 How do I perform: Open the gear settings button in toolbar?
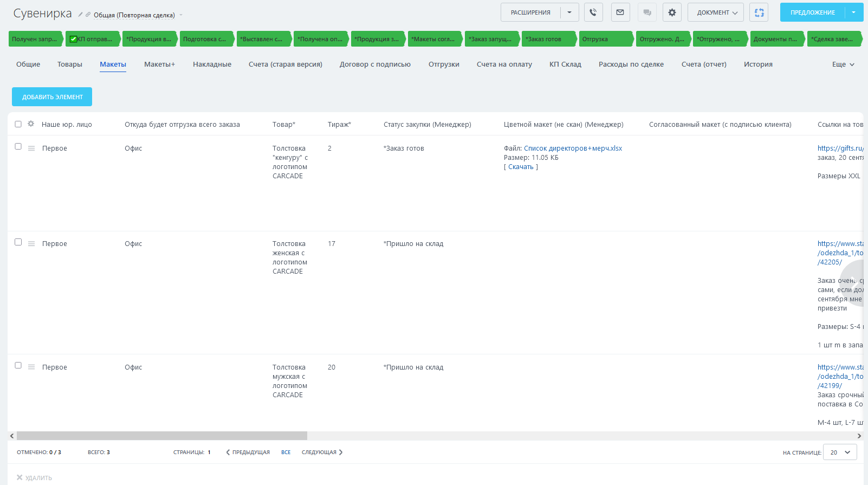coord(672,12)
